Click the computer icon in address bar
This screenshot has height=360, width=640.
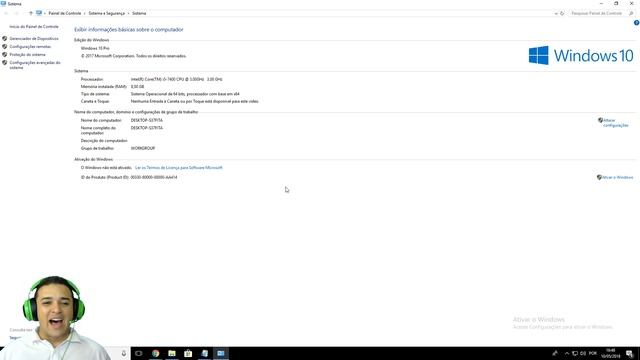[x=39, y=13]
